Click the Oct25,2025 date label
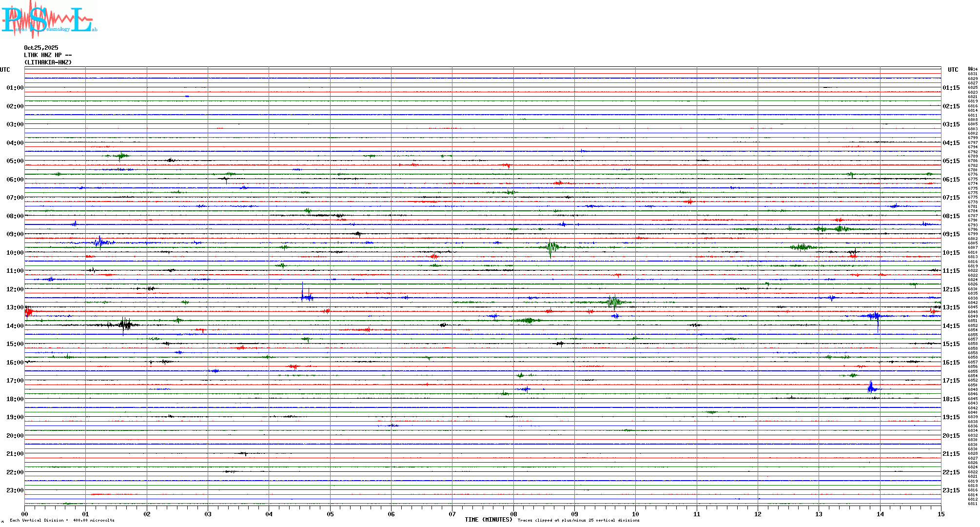The width and height of the screenshot is (980, 527). [41, 48]
